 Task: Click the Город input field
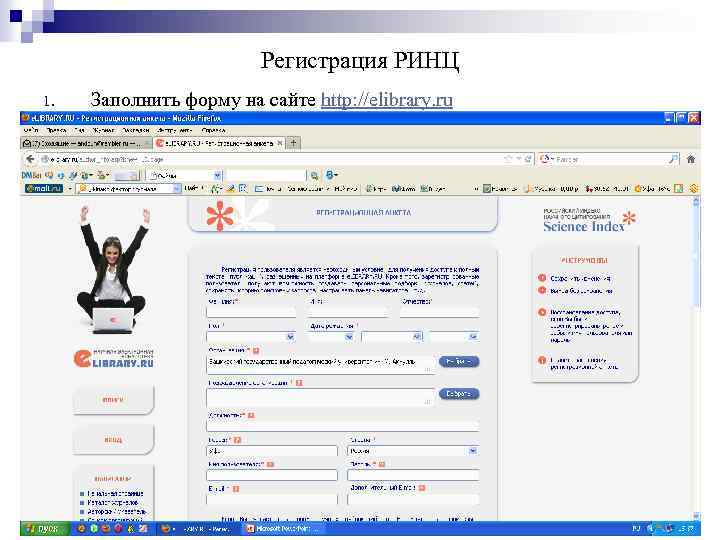(272, 451)
